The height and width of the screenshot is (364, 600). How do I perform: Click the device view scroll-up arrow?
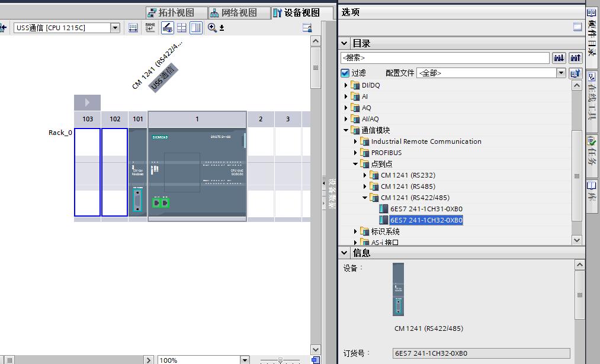(315, 41)
